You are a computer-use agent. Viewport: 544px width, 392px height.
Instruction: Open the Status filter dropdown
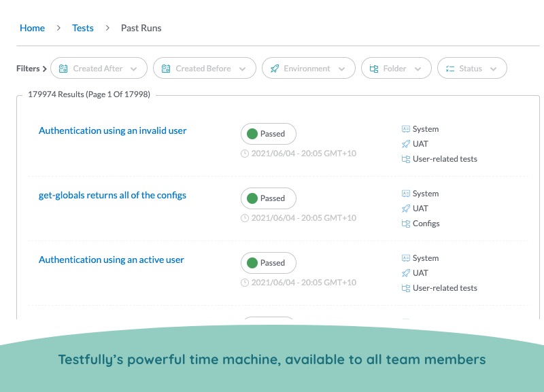pos(472,69)
